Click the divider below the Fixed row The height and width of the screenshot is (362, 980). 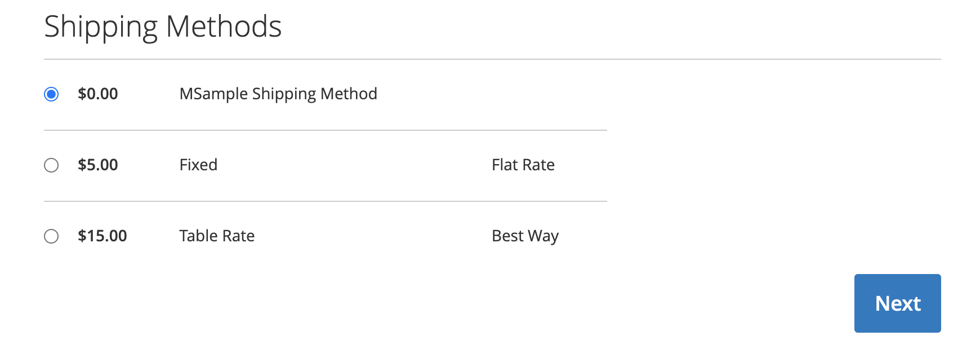(326, 201)
